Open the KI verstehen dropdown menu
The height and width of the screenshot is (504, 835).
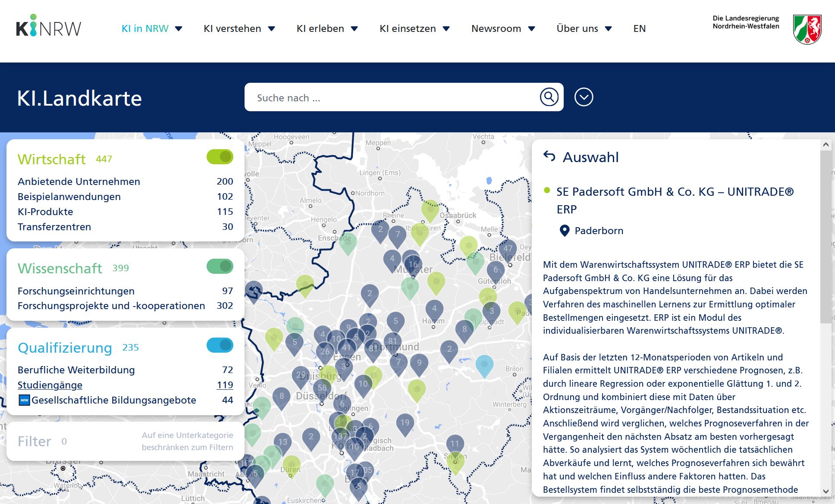coord(239,28)
